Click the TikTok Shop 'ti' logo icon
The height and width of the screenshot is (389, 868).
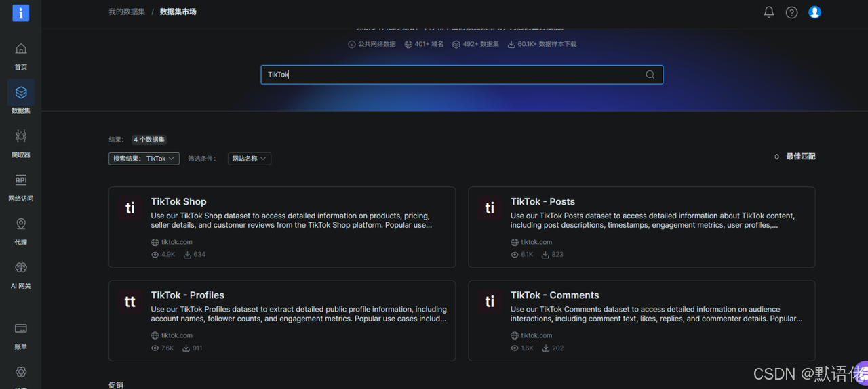click(130, 207)
